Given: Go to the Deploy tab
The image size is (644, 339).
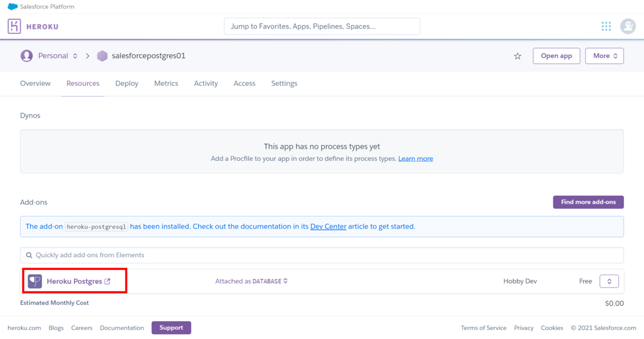Looking at the screenshot, I should 127,83.
